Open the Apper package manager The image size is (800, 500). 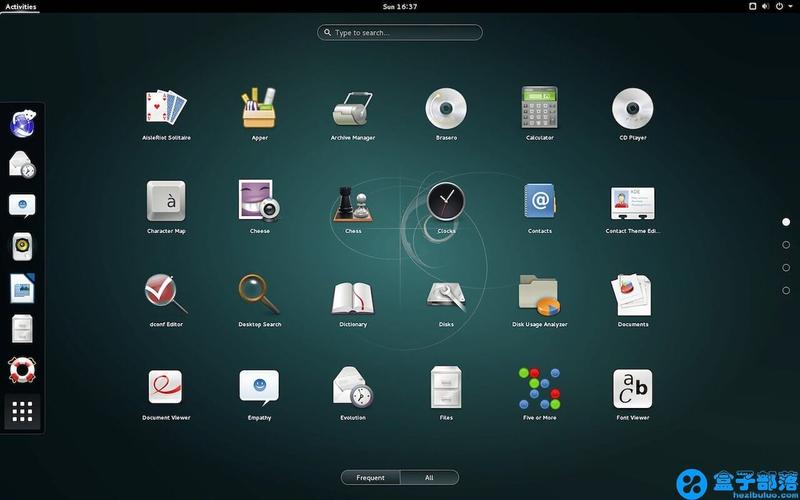(x=259, y=114)
